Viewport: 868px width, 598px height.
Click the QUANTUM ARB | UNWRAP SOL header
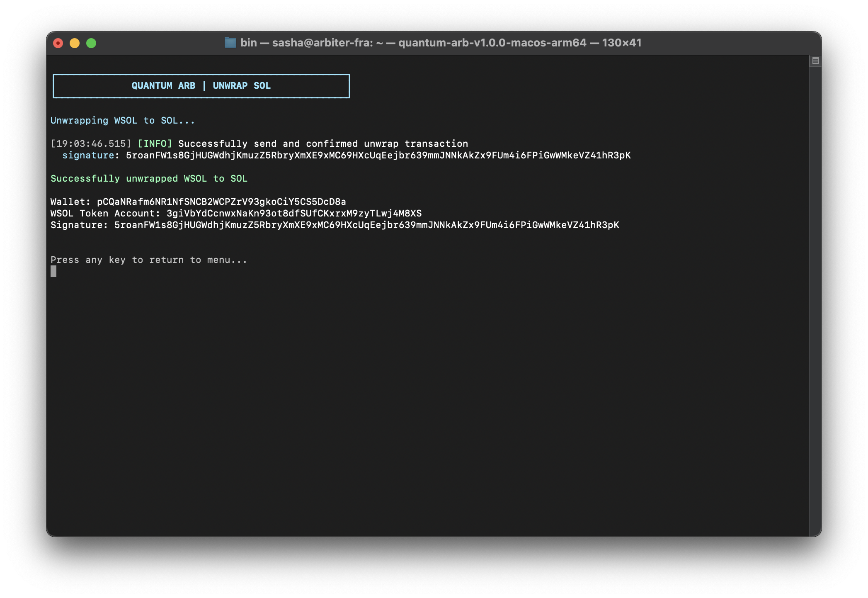(x=201, y=86)
